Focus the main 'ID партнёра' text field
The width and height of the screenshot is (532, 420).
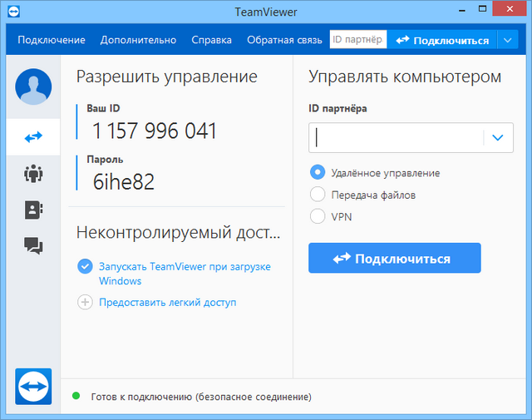[397, 137]
